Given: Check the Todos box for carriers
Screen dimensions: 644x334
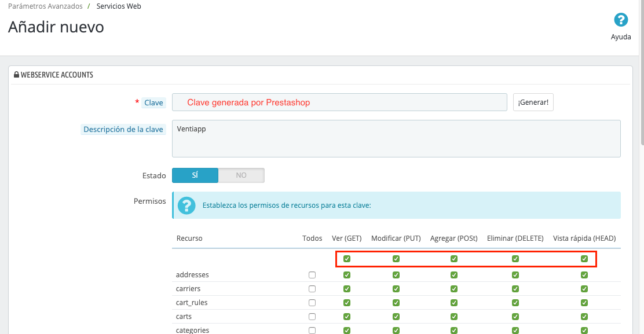Looking at the screenshot, I should pos(312,289).
